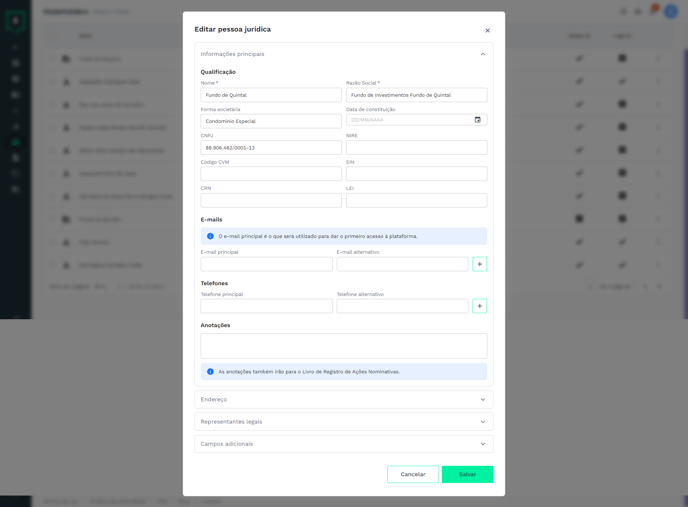
Task: Click inside the Anotações text area
Action: 343,346
